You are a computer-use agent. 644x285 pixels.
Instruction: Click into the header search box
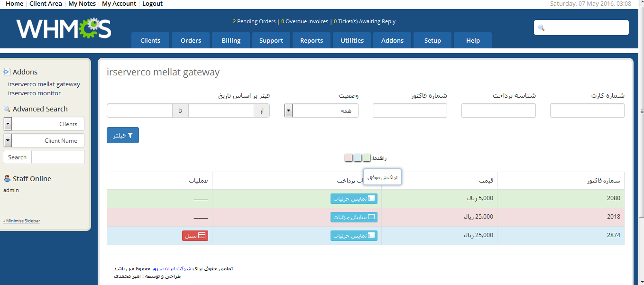pyautogui.click(x=581, y=28)
